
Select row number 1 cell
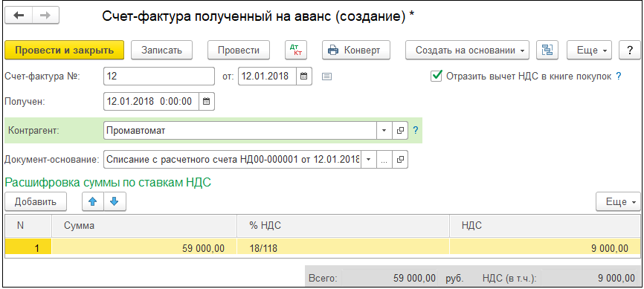(28, 248)
